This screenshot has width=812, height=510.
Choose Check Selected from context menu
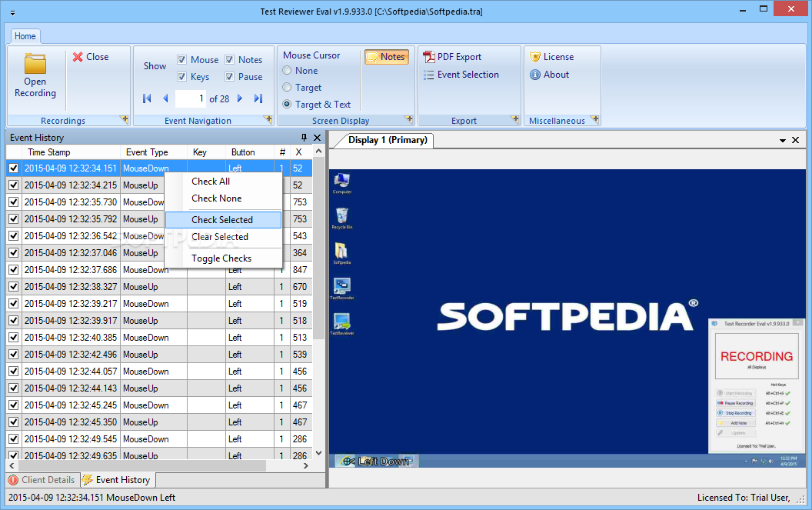(x=223, y=220)
